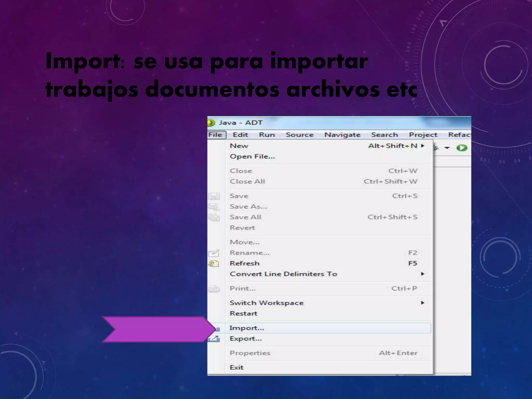The image size is (532, 399).
Task: Select Export... in the File menu
Action: click(329, 339)
